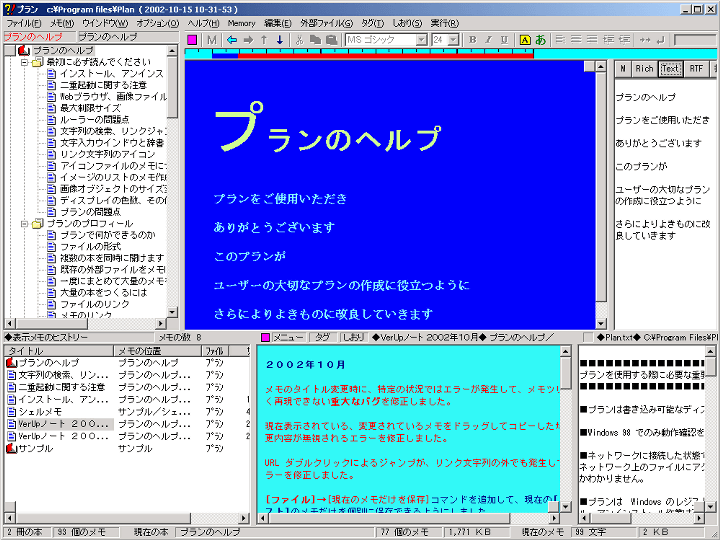Open the Memory menu
This screenshot has width=720, height=540.
(x=241, y=23)
